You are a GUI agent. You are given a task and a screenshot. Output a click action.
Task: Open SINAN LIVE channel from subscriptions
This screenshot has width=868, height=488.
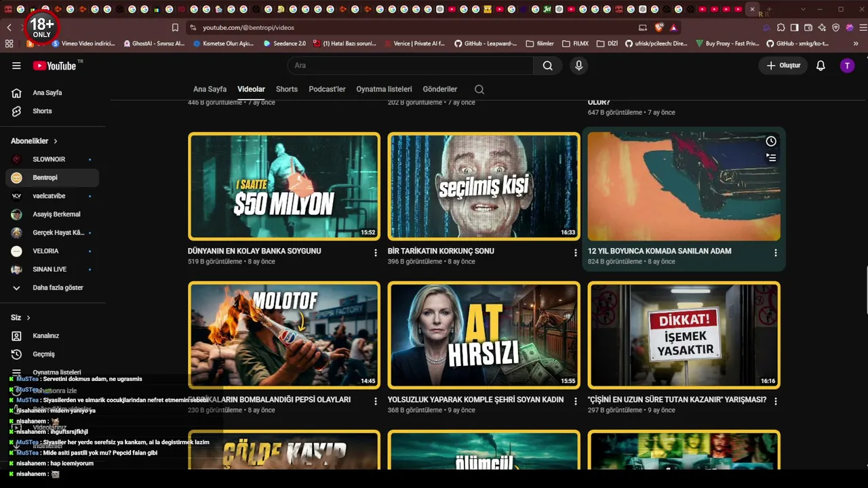(x=52, y=269)
